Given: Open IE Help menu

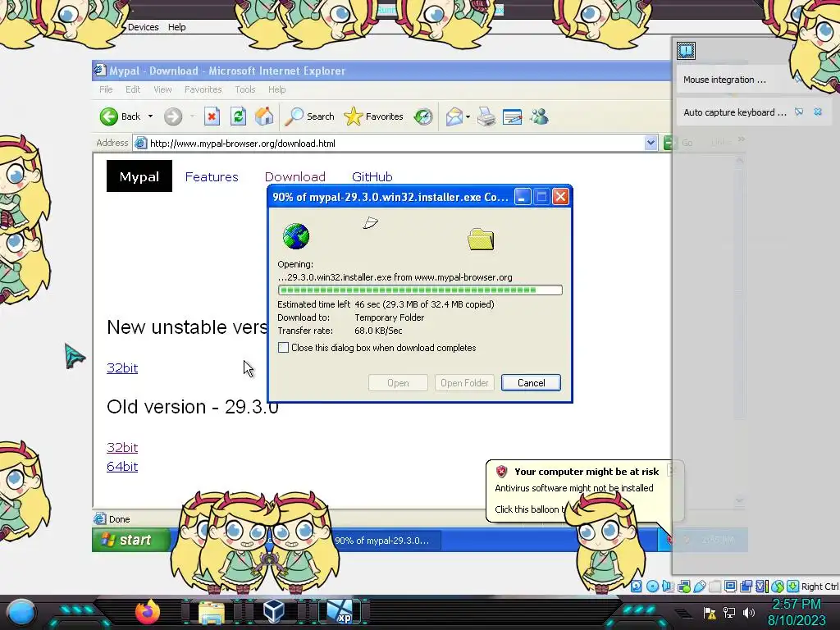Looking at the screenshot, I should point(277,89).
